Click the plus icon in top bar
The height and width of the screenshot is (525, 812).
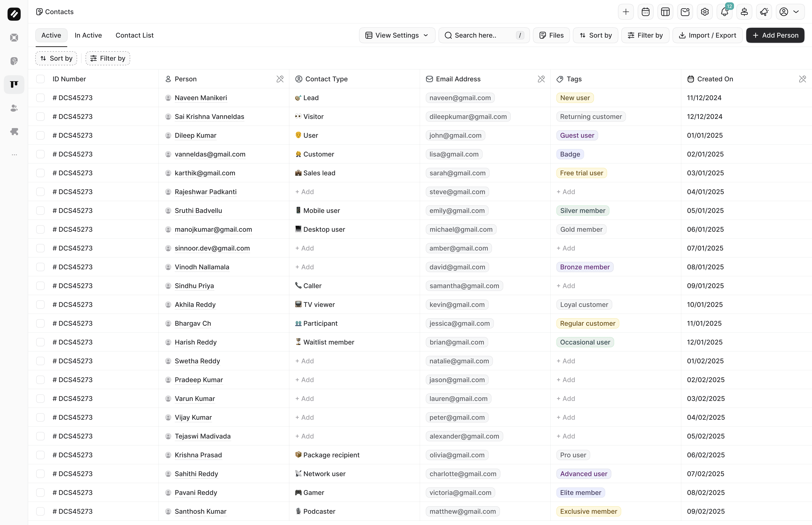pos(626,12)
